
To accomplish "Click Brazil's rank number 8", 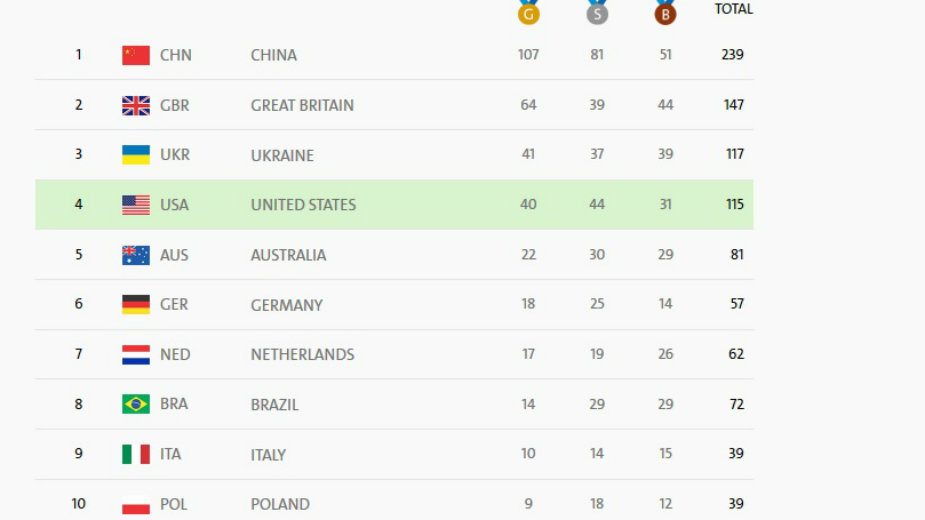I will (x=78, y=404).
